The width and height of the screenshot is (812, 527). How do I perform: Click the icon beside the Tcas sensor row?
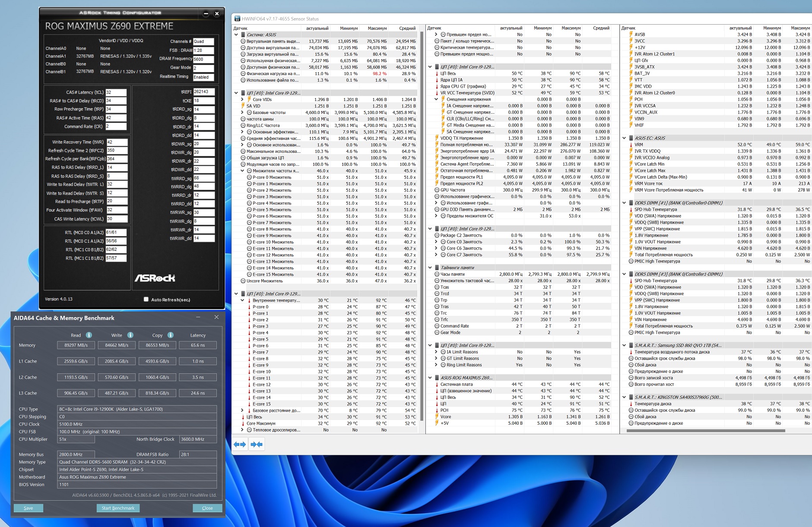click(437, 287)
